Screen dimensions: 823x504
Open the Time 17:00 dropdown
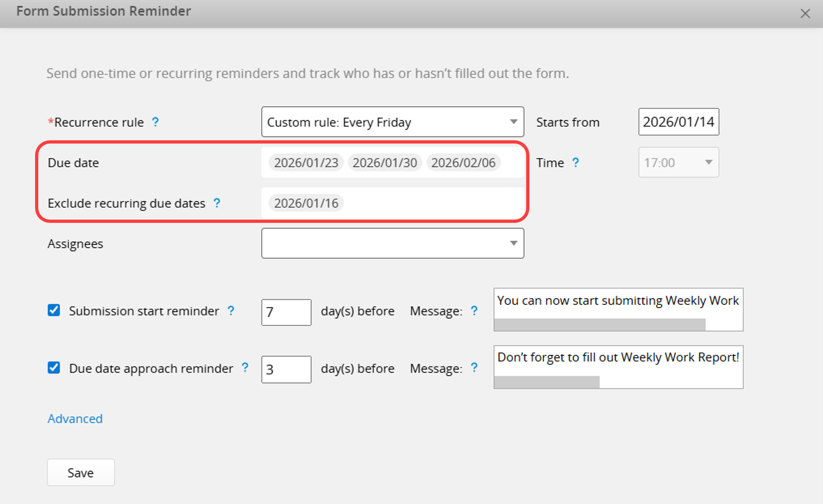tap(678, 162)
